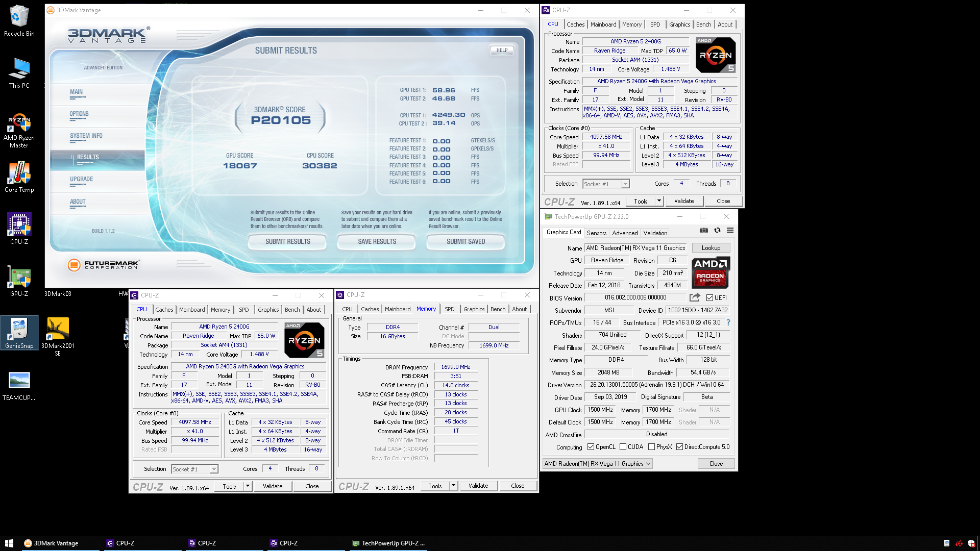Switch to Mainboard tab in top-right CPU-Z
Viewport: 980px width, 551px height.
[603, 24]
